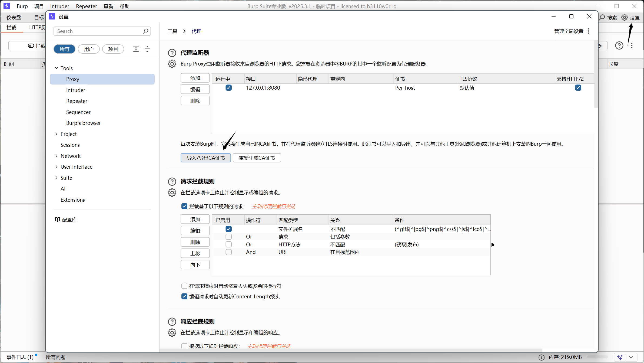Open the Intruder menu
This screenshot has height=363, width=644.
coord(59,6)
